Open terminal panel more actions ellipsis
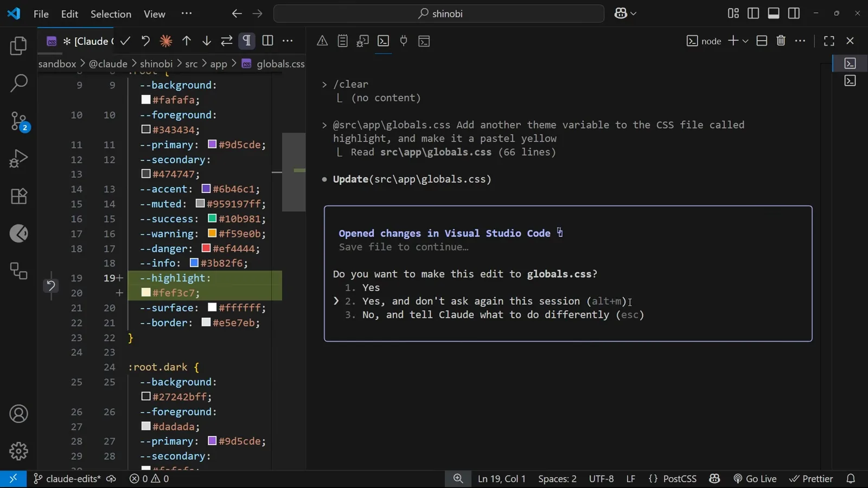Viewport: 868px width, 488px height. tap(800, 41)
